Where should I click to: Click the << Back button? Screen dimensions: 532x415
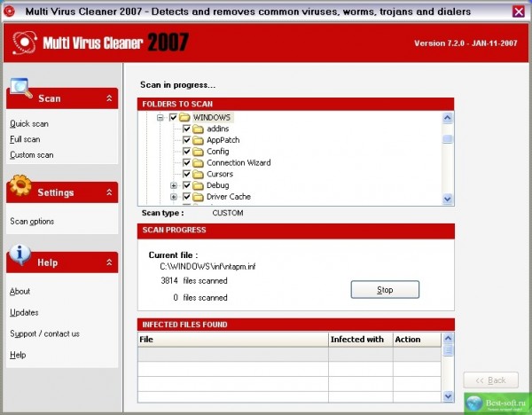click(x=491, y=380)
